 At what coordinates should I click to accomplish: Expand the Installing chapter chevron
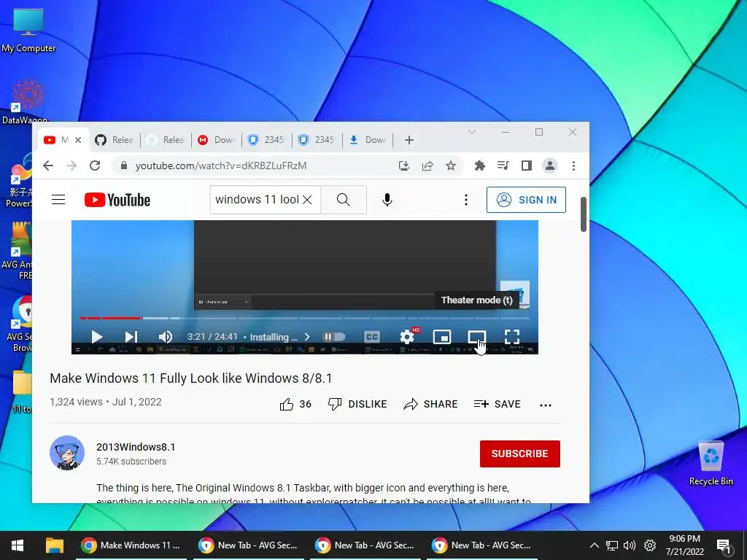pos(307,337)
